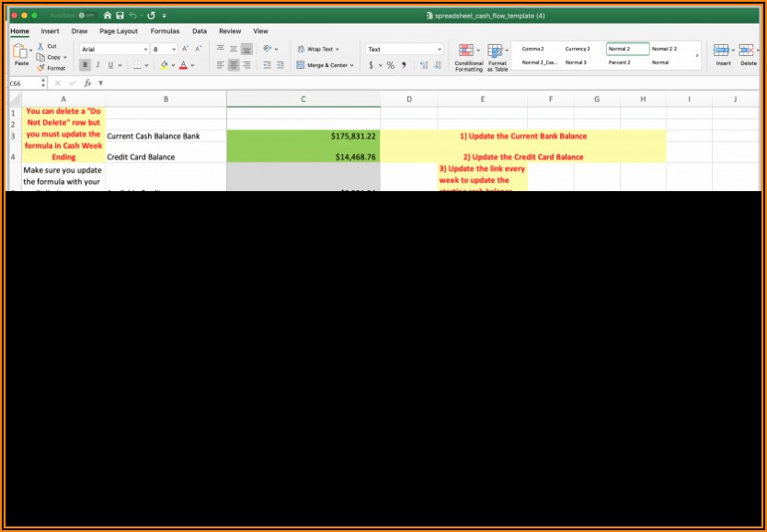The width and height of the screenshot is (767, 532).
Task: Click the Percent style icon
Action: [391, 65]
